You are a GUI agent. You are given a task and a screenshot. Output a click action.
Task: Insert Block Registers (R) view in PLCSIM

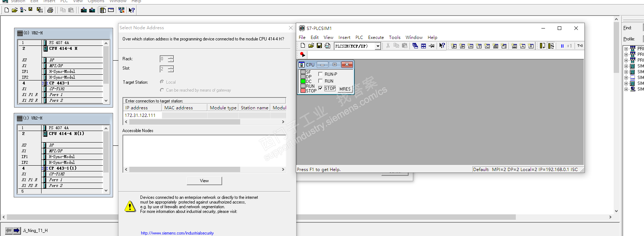click(531, 46)
